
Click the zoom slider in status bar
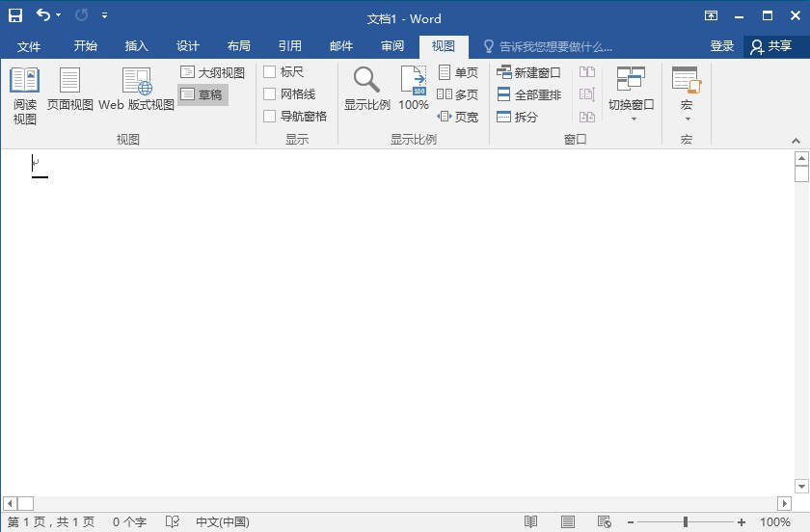pos(685,522)
